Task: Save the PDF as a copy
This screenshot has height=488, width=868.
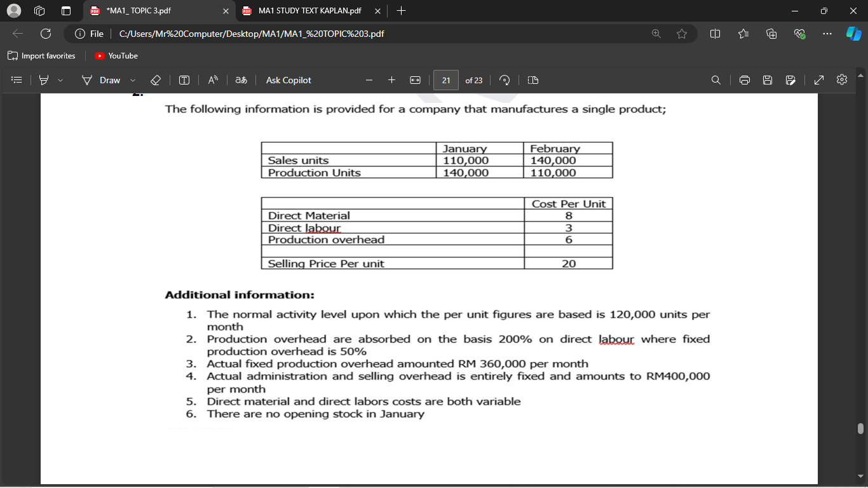Action: pyautogui.click(x=790, y=80)
